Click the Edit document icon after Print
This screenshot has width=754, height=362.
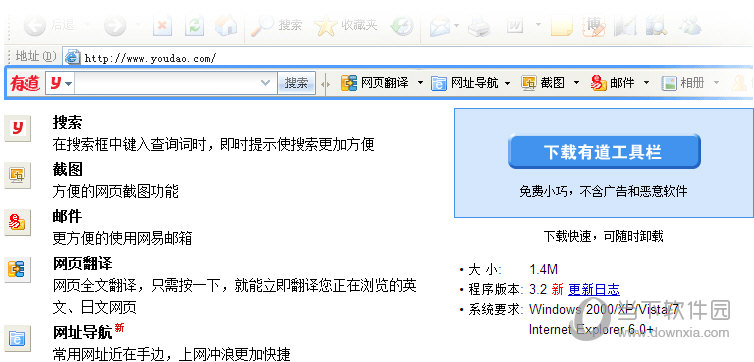pos(515,25)
